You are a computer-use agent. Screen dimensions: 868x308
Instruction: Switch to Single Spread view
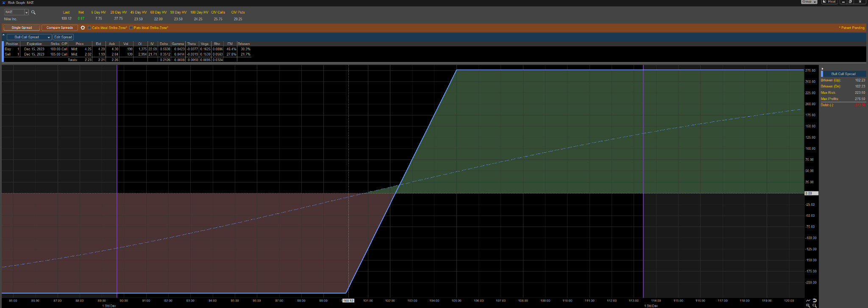tap(22, 28)
